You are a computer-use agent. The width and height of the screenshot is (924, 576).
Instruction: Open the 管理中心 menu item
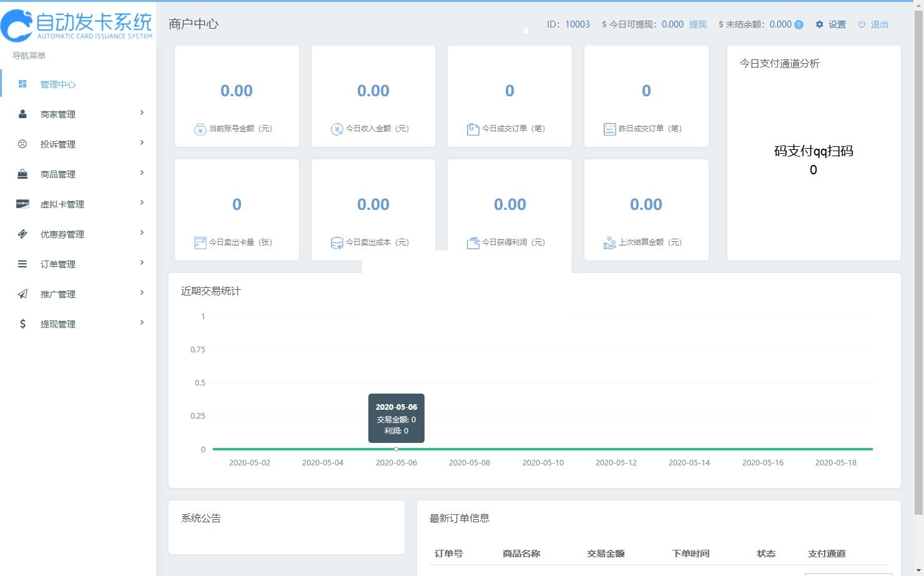point(58,84)
